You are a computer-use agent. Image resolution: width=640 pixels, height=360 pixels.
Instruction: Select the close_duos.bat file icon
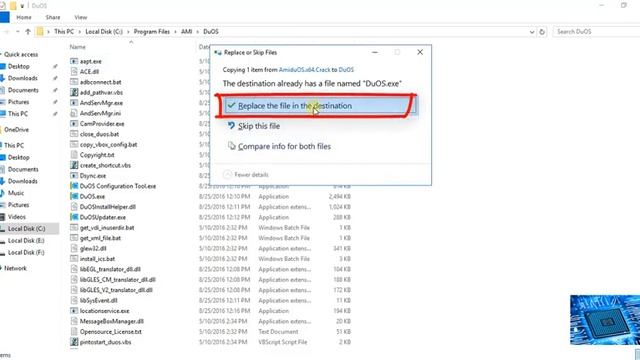[74, 134]
